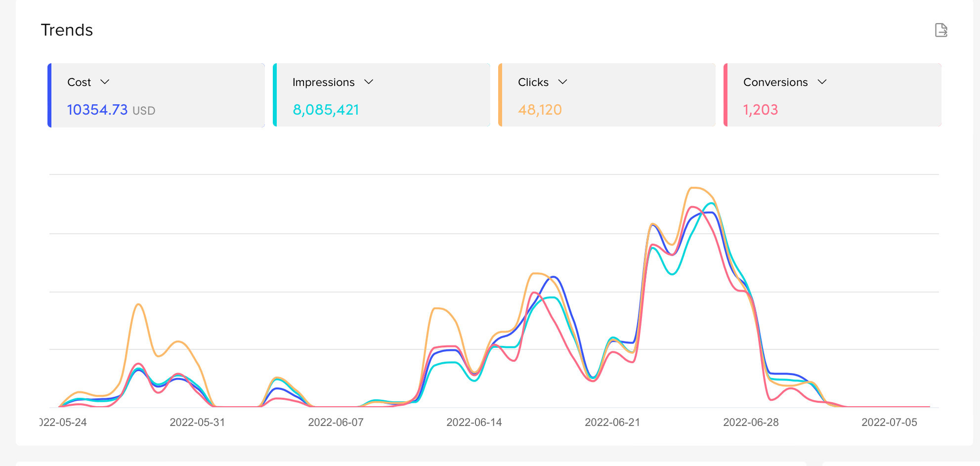Click the Clicks metric label

pos(533,82)
